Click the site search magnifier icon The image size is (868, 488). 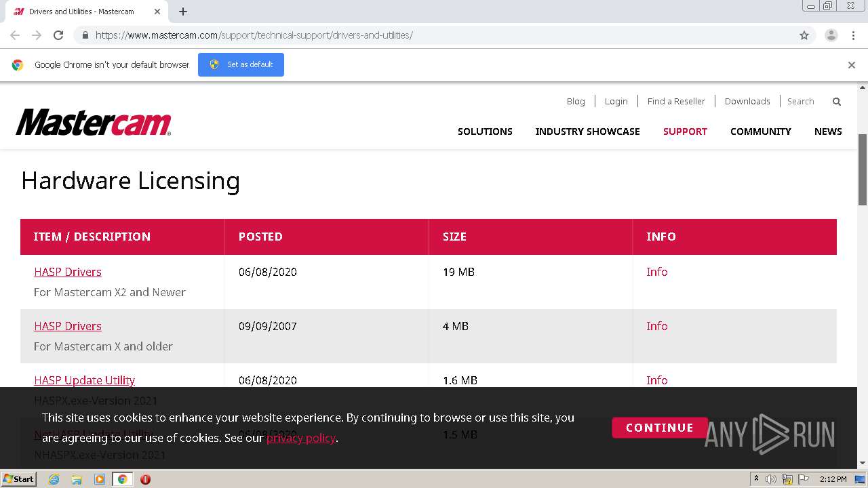(837, 102)
